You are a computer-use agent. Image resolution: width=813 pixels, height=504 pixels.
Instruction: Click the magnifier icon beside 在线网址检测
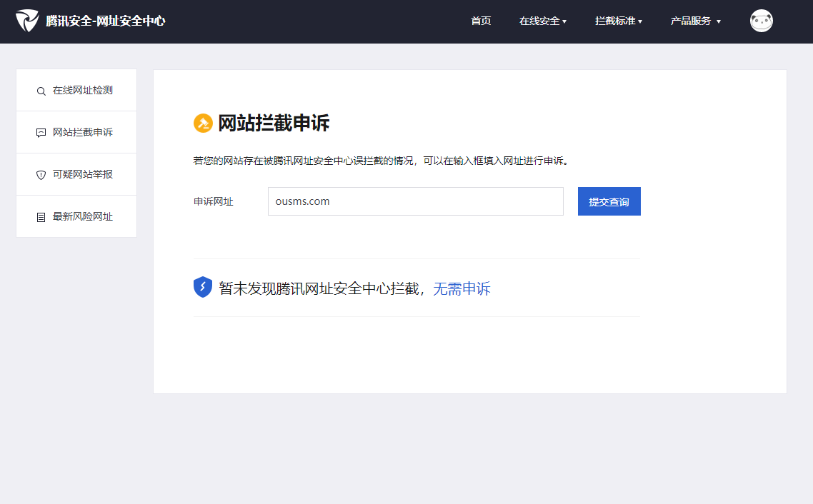41,91
